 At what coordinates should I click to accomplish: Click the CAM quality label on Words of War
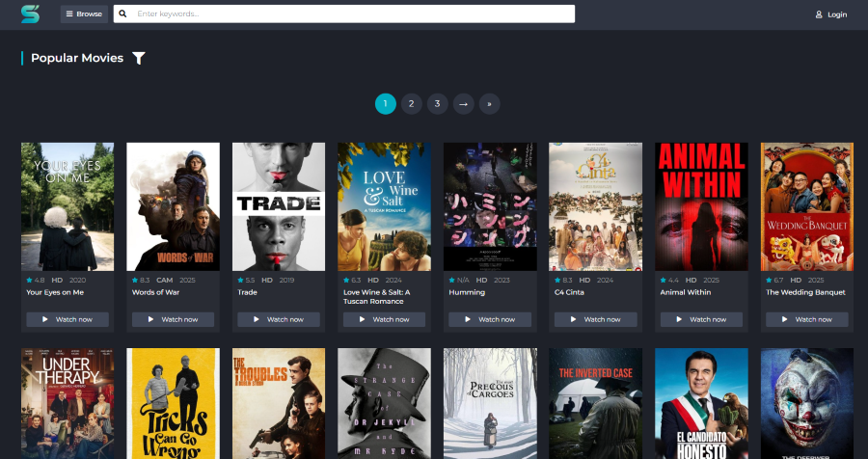coord(164,281)
